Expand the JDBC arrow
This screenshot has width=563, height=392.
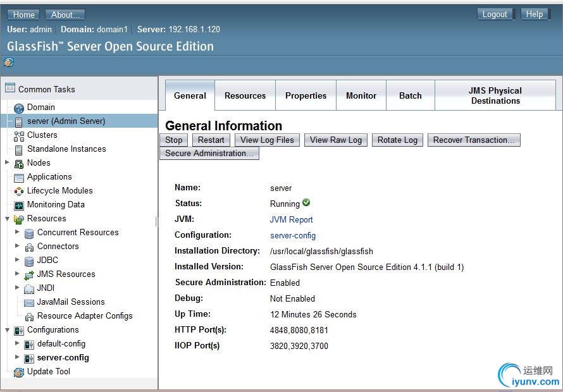tap(17, 259)
